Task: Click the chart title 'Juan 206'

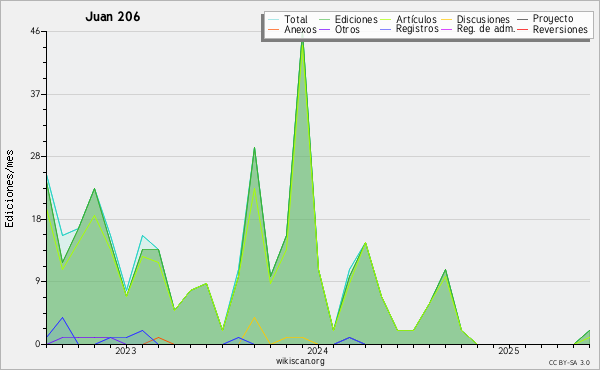Action: tap(112, 17)
